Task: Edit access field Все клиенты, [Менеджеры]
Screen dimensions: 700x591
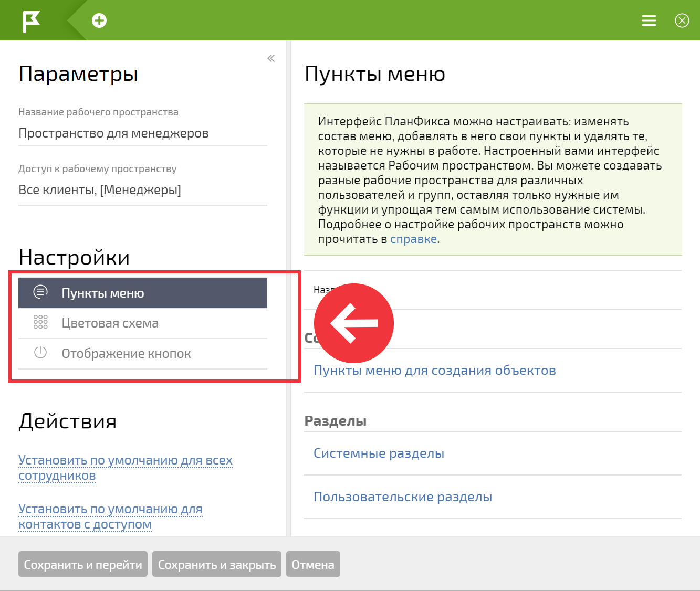Action: [143, 190]
